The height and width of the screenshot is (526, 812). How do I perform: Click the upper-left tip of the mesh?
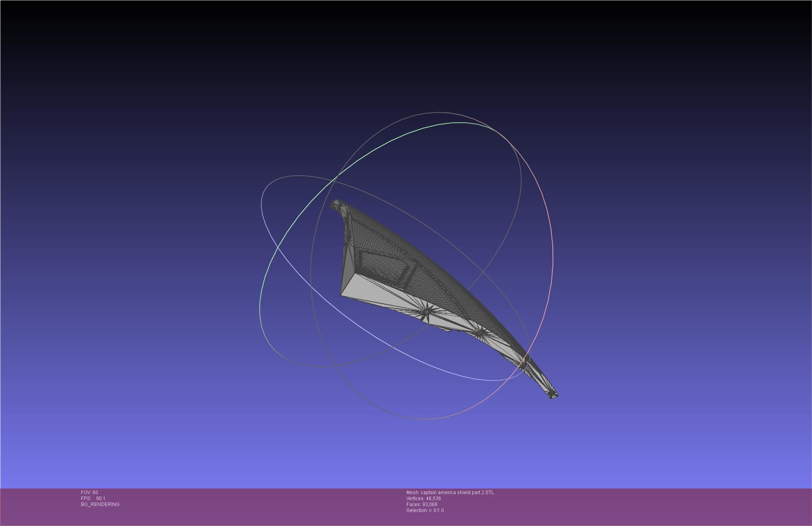(335, 204)
